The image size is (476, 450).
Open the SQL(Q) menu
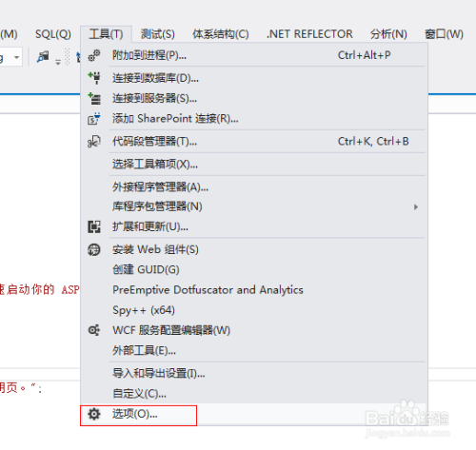tap(53, 34)
